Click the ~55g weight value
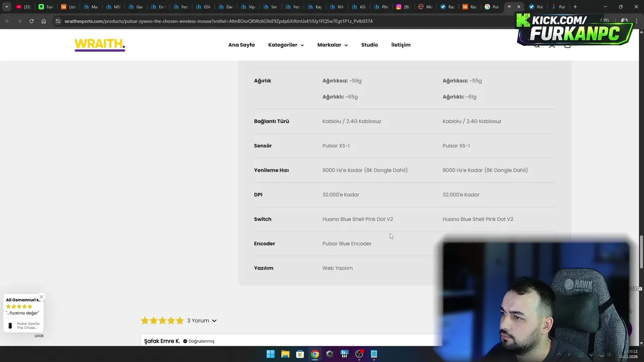The image size is (644, 362). (475, 80)
